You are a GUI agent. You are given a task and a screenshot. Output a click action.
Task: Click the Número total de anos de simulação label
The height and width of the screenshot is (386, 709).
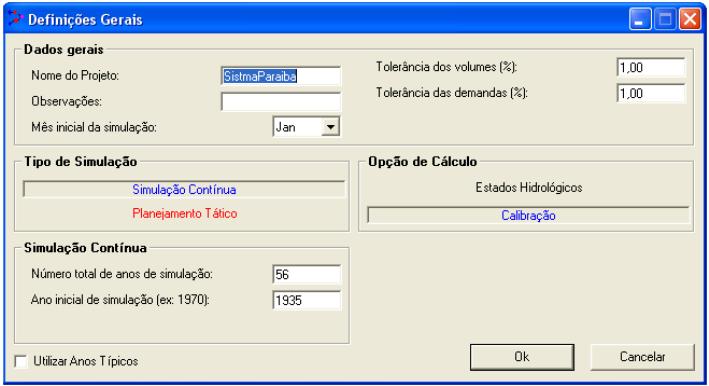[x=122, y=274]
